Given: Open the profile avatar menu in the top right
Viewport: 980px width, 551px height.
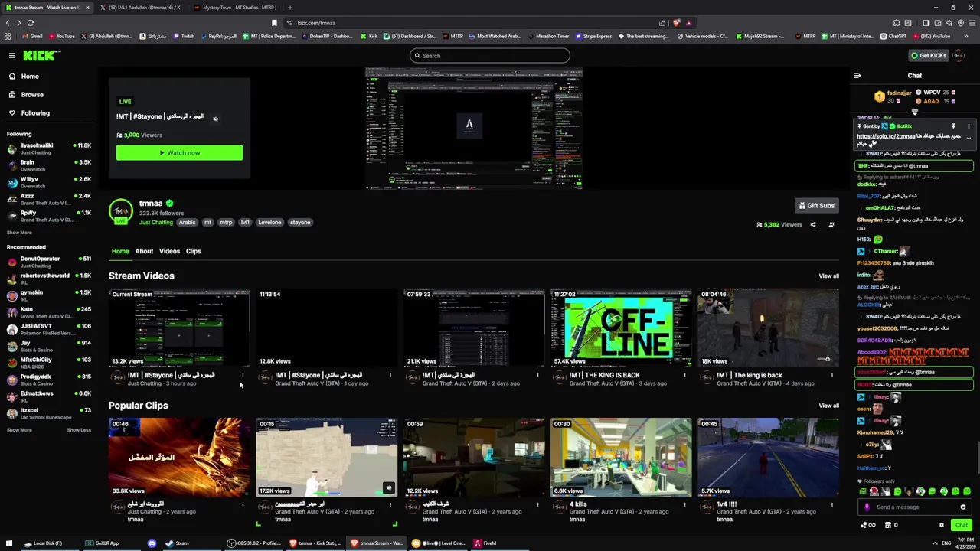Looking at the screenshot, I should [959, 55].
